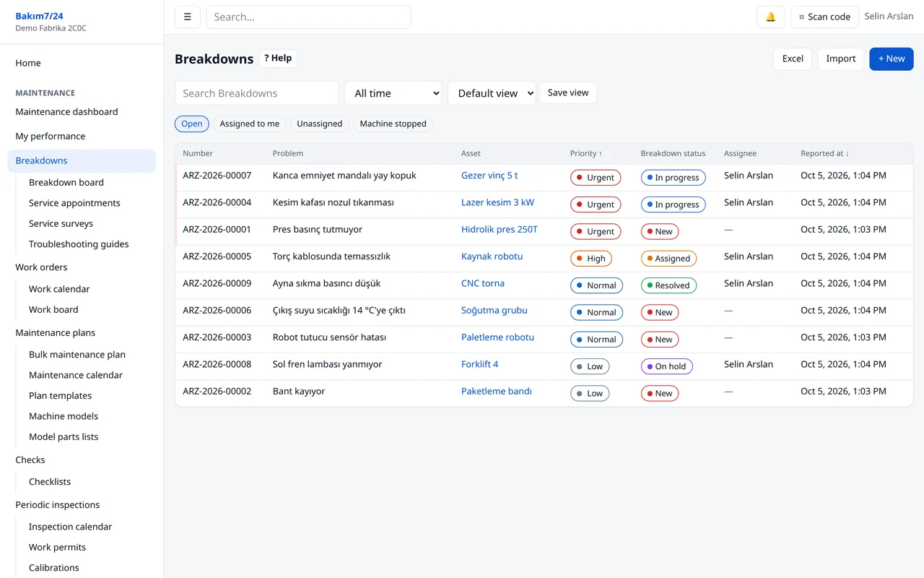Open asset link Paletleme robotu
This screenshot has height=578, width=924.
tap(498, 337)
